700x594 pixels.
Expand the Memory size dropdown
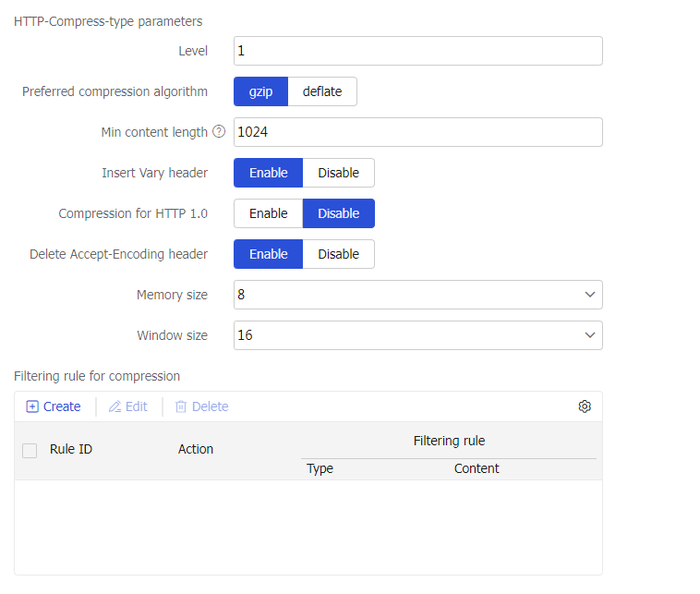(417, 295)
